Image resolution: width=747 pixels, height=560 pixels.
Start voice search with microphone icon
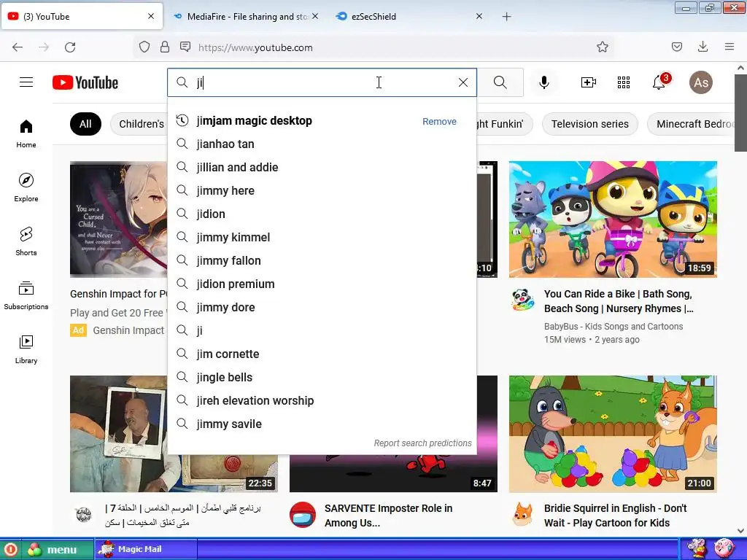(544, 82)
